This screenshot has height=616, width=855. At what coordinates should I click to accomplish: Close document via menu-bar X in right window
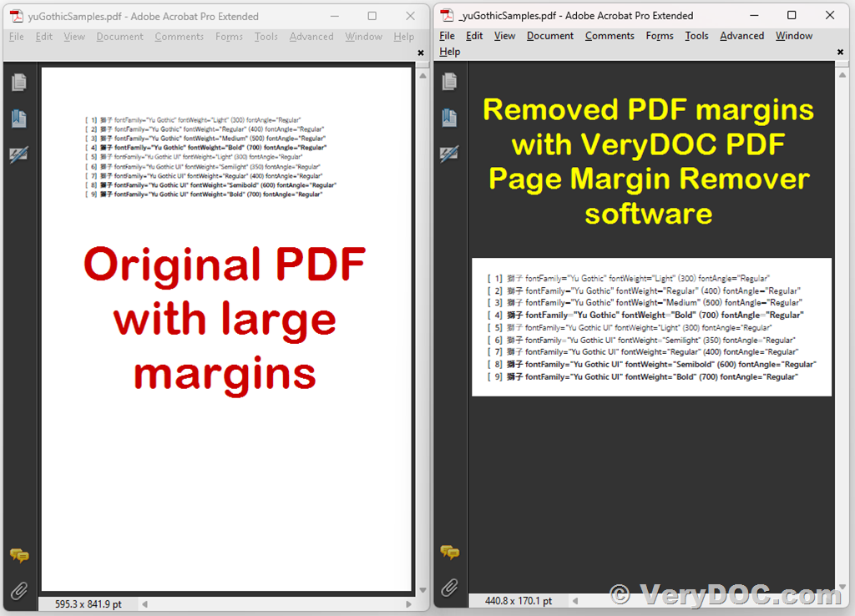(840, 52)
